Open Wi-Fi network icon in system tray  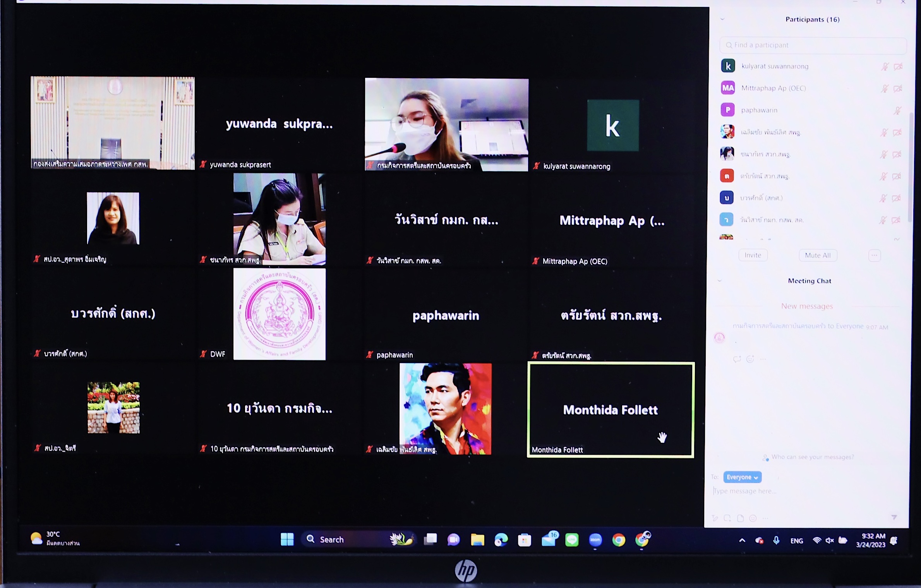(x=817, y=540)
